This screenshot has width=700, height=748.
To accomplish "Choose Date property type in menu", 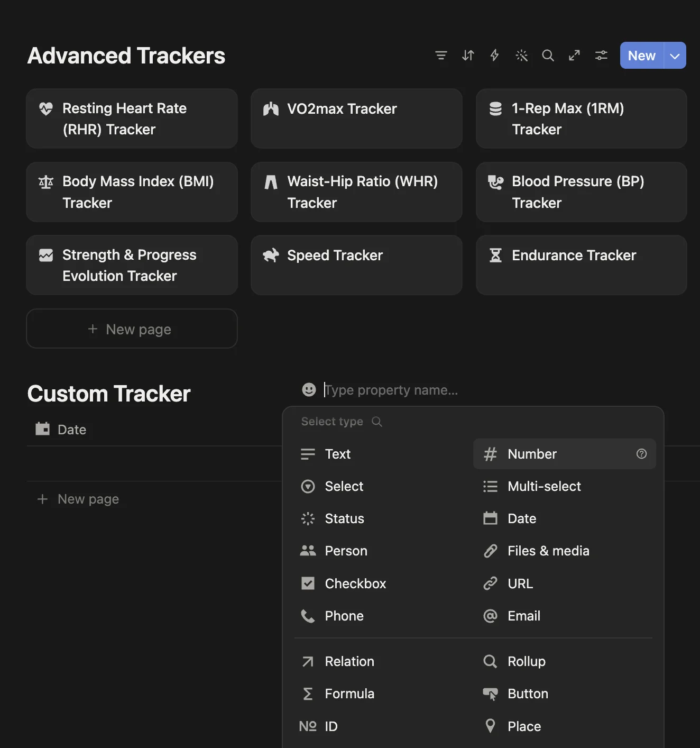I will pos(565,518).
